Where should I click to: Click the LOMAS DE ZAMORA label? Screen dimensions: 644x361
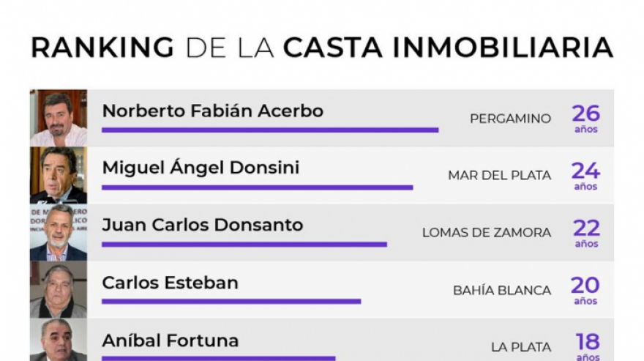pos(487,233)
